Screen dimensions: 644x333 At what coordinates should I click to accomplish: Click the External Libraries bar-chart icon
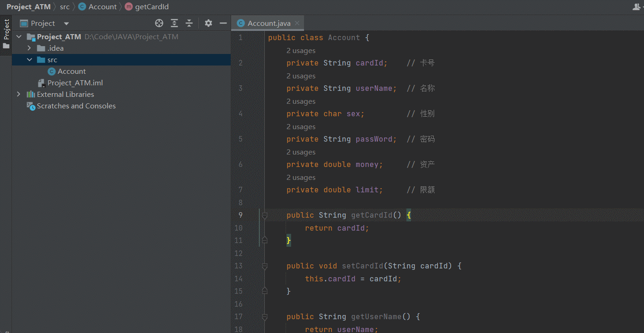31,94
